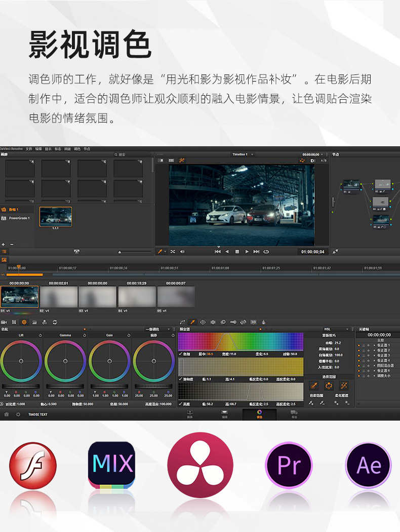This screenshot has height=532, width=400.
Task: Expand the 校正器 1 keyframe track
Action: [375, 345]
